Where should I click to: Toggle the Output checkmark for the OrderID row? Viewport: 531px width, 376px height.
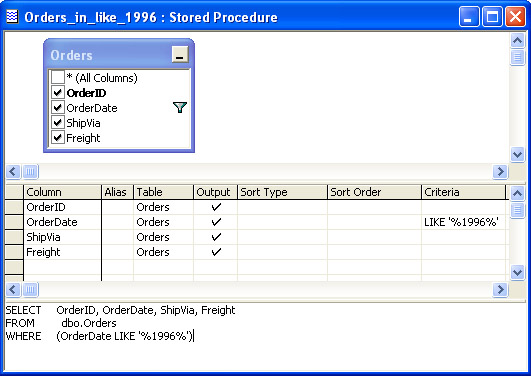pos(215,207)
